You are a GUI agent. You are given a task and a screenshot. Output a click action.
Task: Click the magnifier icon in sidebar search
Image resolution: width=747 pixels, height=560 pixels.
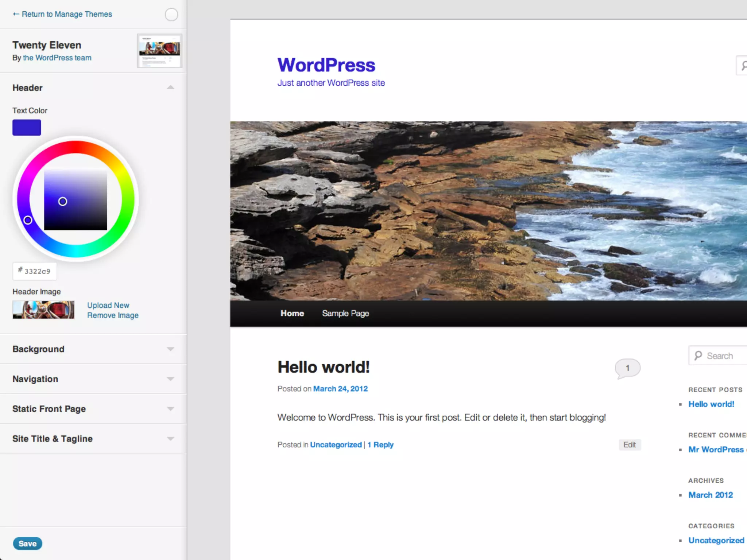(x=698, y=355)
